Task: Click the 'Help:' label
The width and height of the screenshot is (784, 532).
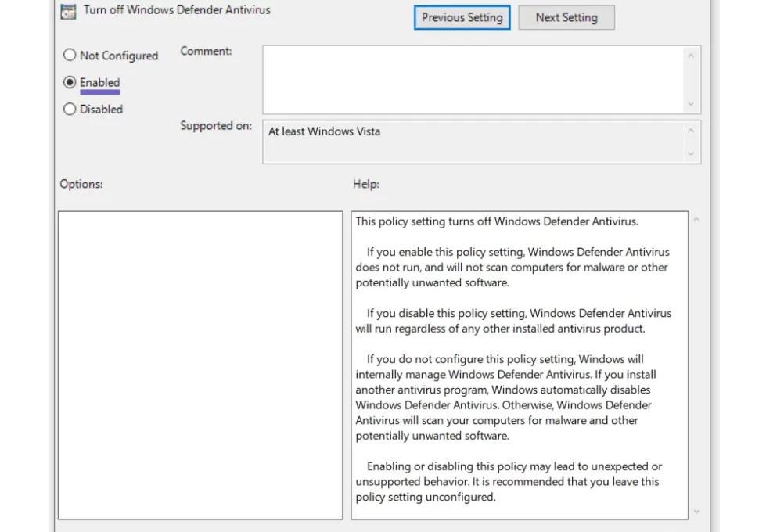Action: pos(366,184)
